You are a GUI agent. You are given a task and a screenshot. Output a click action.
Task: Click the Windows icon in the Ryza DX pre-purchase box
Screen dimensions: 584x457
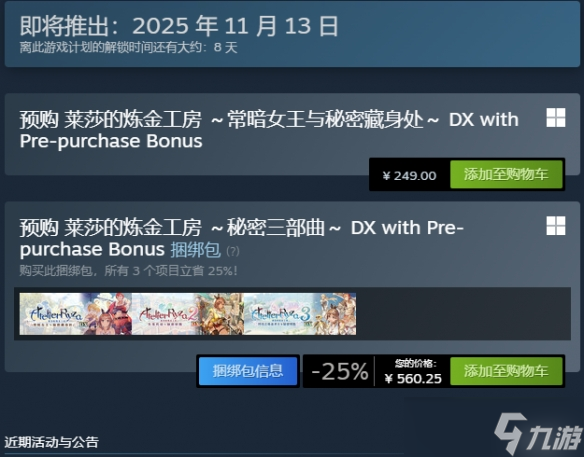click(x=556, y=118)
